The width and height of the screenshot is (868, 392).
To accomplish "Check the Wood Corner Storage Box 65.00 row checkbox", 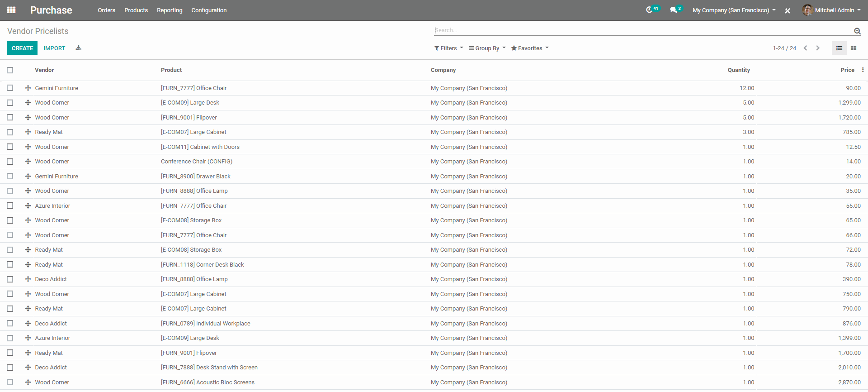I will pos(10,220).
